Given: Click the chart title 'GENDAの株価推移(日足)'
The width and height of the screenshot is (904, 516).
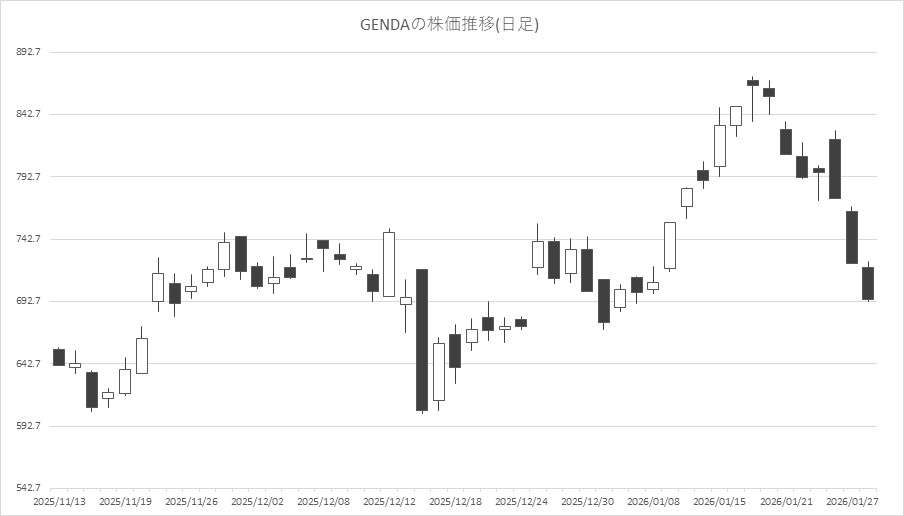Looking at the screenshot, I should tap(449, 24).
